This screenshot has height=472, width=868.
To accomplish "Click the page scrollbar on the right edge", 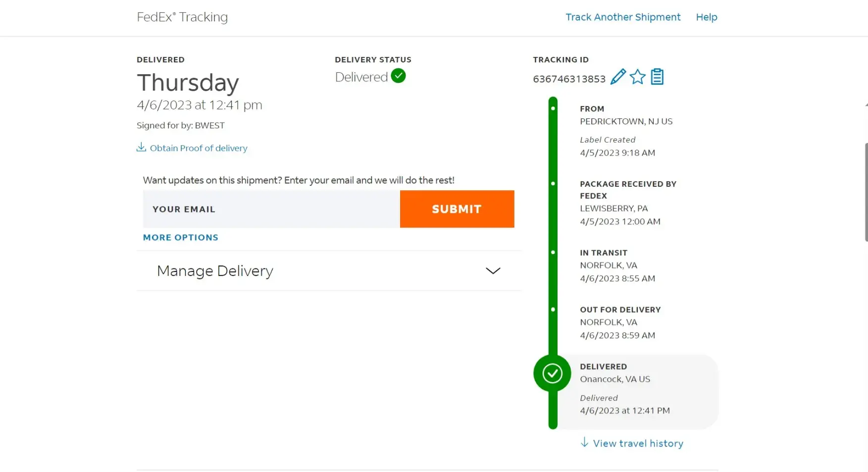I will tap(866, 192).
